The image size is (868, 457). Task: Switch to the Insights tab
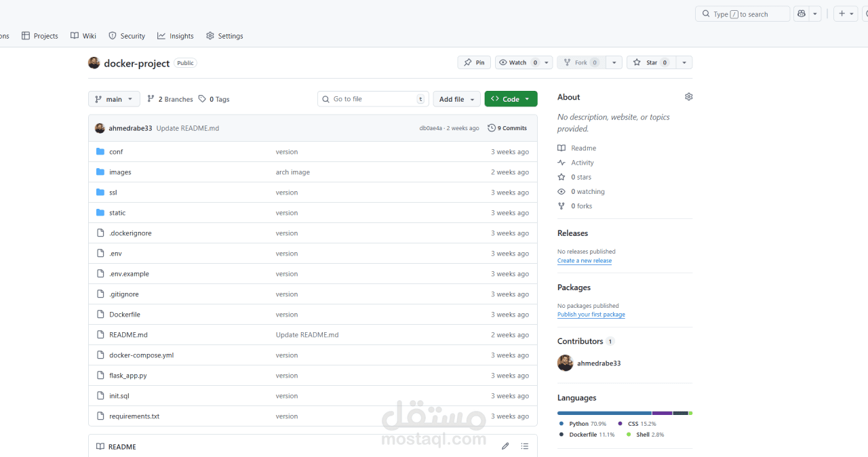176,36
